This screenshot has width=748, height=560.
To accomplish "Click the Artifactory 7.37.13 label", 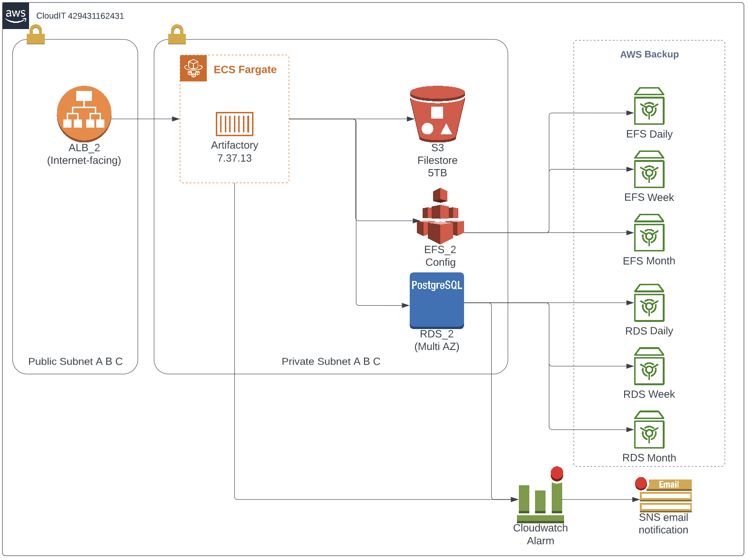I will 234,151.
